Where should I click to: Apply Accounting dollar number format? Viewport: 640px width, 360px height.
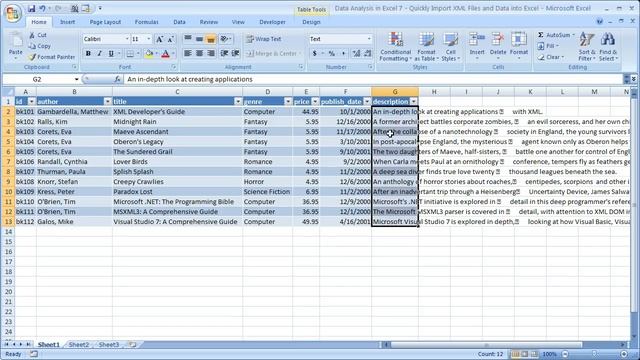[314, 53]
